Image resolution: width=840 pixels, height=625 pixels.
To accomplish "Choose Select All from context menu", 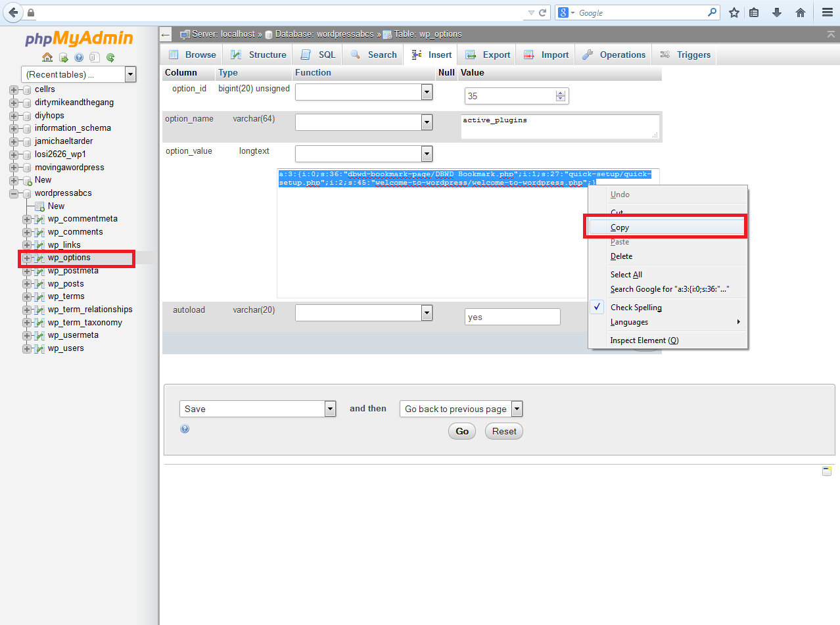I will [x=626, y=275].
